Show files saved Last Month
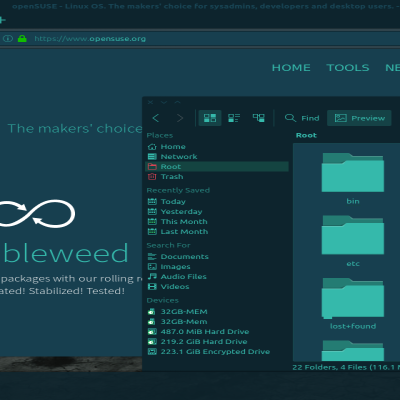 (x=217, y=232)
